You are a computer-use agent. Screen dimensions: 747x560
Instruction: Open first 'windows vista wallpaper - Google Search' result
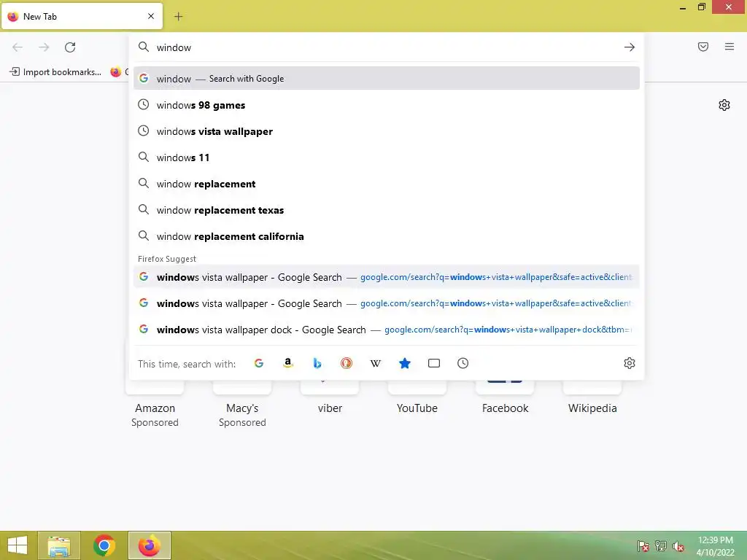[387, 277]
